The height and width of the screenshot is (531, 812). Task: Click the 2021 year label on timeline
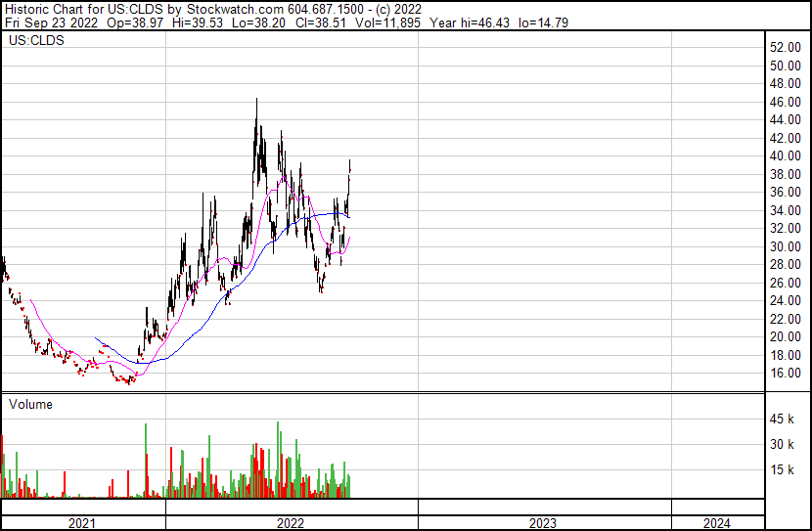(x=82, y=523)
